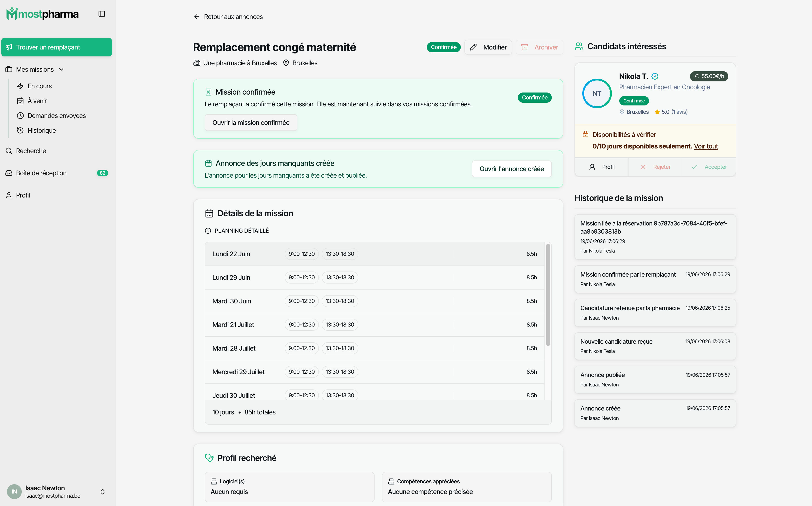Screen dimensions: 812x506
Task: Open the candidate Profil button
Action: [x=601, y=167]
